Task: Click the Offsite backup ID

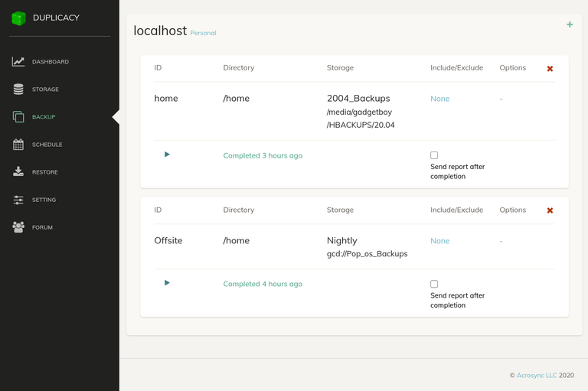Action: point(168,240)
